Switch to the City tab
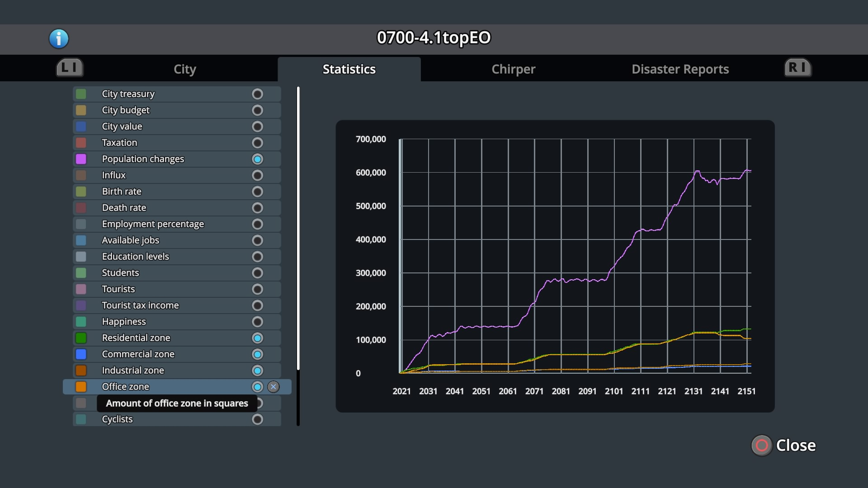 point(184,69)
